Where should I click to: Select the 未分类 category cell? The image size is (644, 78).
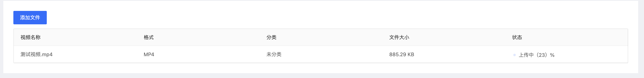tap(274, 55)
